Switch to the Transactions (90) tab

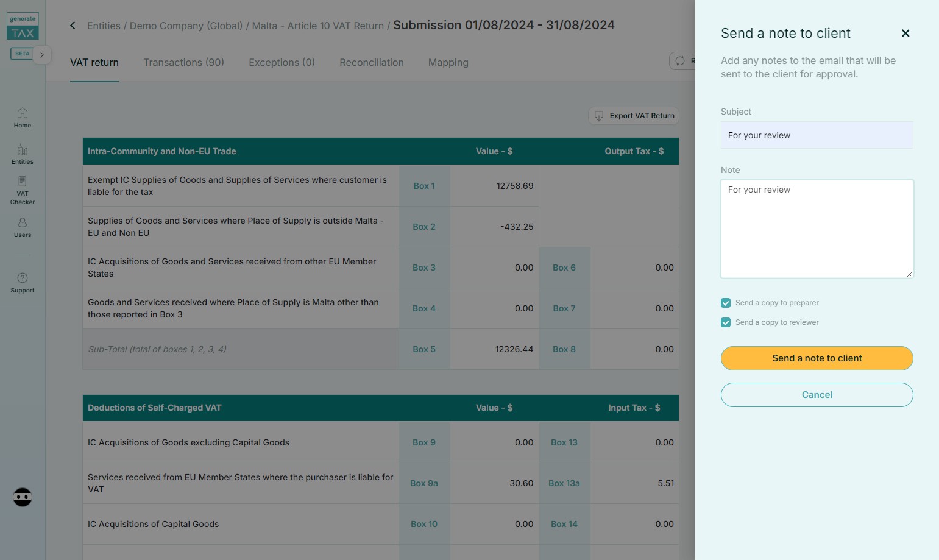[x=183, y=62]
